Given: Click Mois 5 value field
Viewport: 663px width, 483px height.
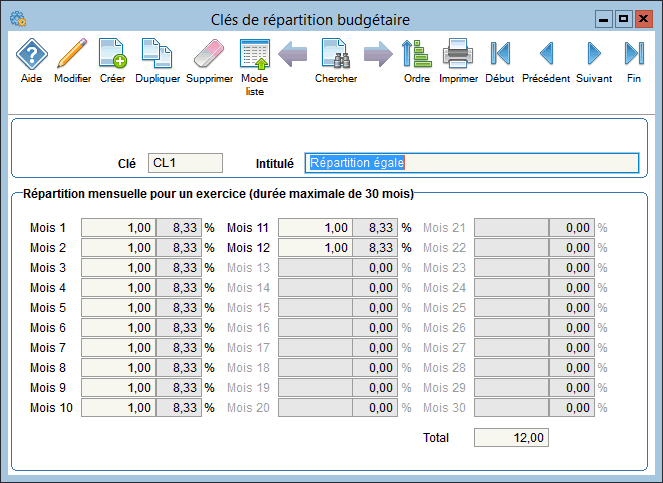Looking at the screenshot, I should [x=118, y=307].
